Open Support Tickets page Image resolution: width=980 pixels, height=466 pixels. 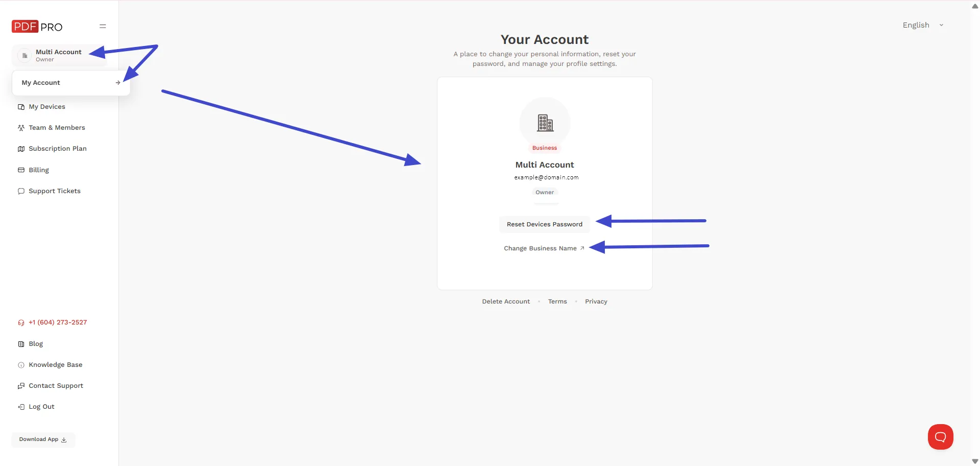pyautogui.click(x=55, y=191)
